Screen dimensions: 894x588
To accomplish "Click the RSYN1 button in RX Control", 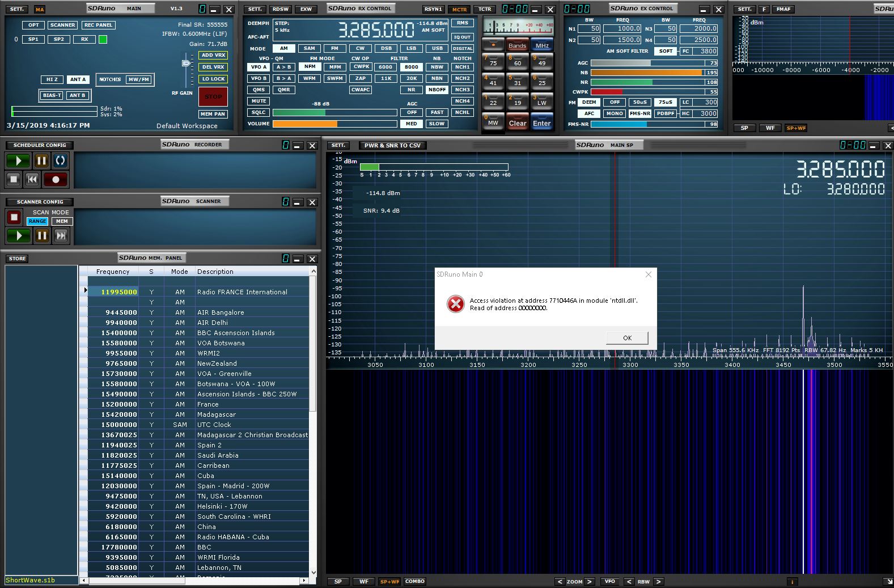I will 433,9.
